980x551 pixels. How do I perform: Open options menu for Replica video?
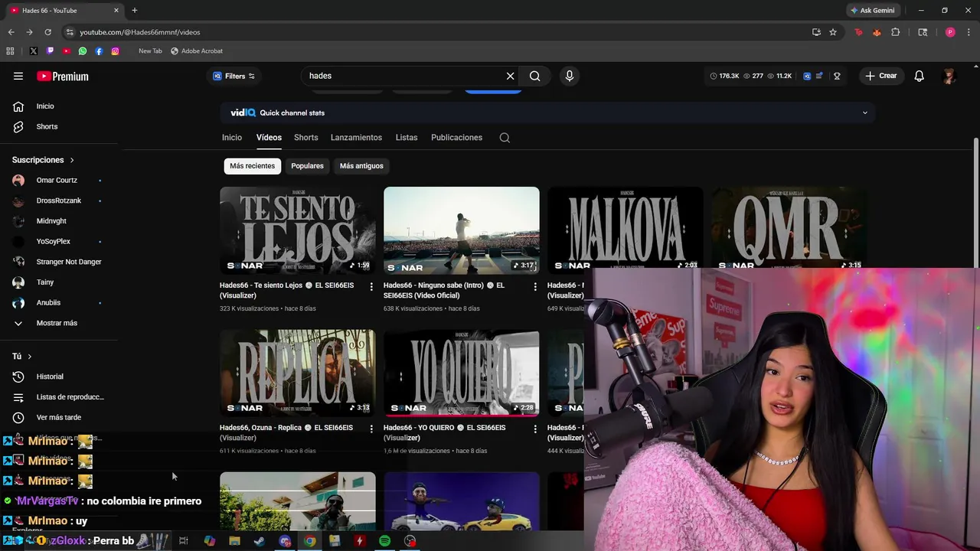[371, 429]
